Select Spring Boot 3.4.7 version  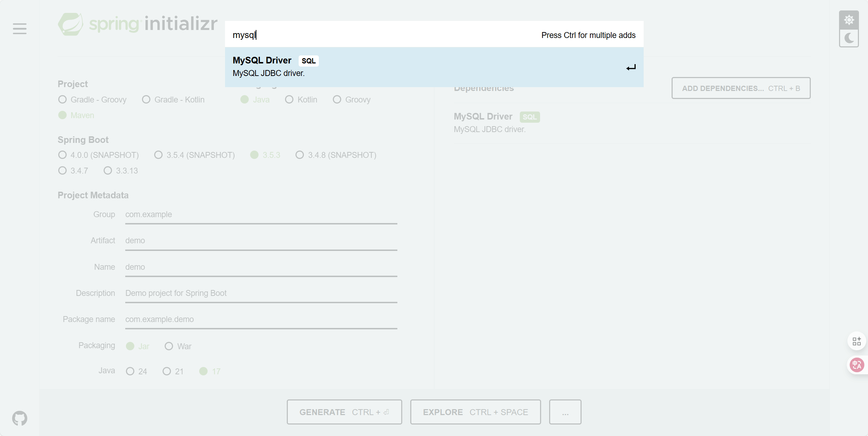62,171
